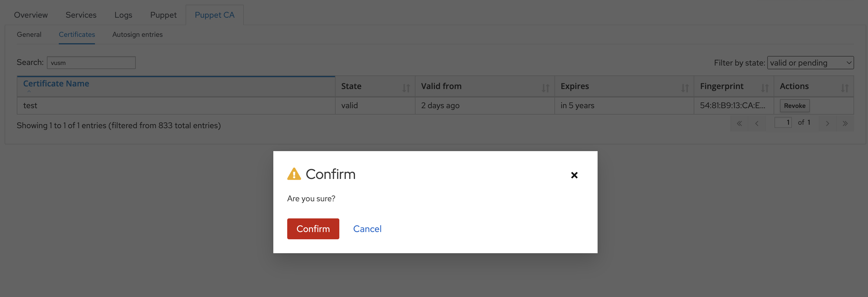The image size is (868, 297).
Task: Switch to the Autosign entries tab
Action: [x=137, y=35]
